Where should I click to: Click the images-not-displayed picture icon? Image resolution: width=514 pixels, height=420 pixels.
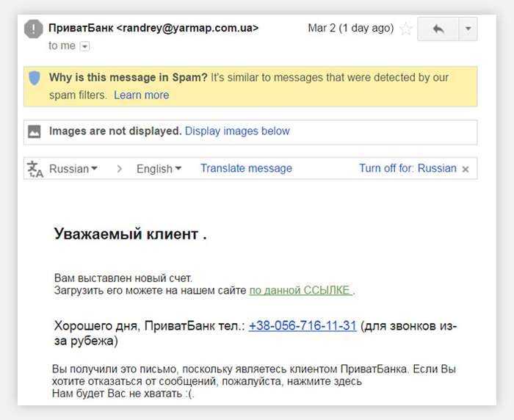[x=35, y=131]
